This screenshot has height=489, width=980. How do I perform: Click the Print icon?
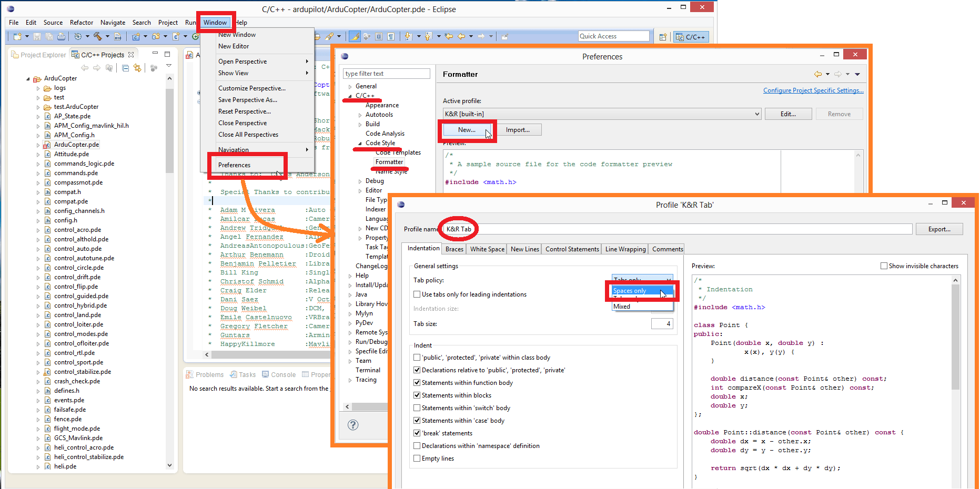click(61, 37)
